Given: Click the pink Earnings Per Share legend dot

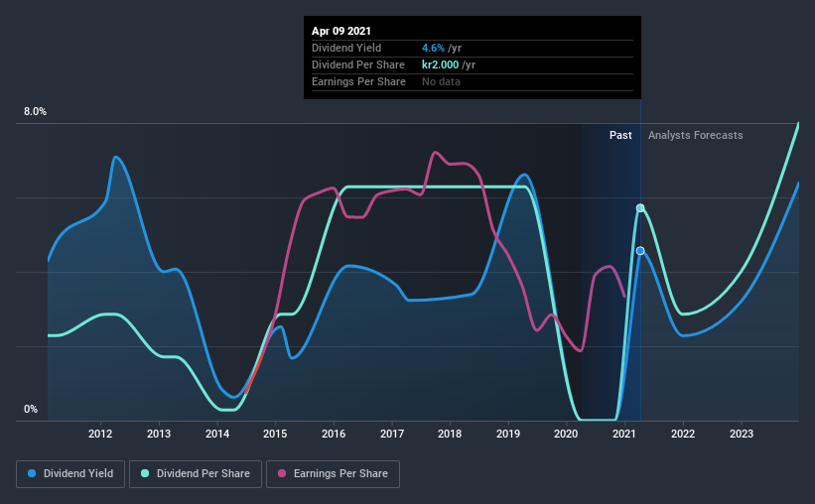Looking at the screenshot, I should tap(282, 473).
